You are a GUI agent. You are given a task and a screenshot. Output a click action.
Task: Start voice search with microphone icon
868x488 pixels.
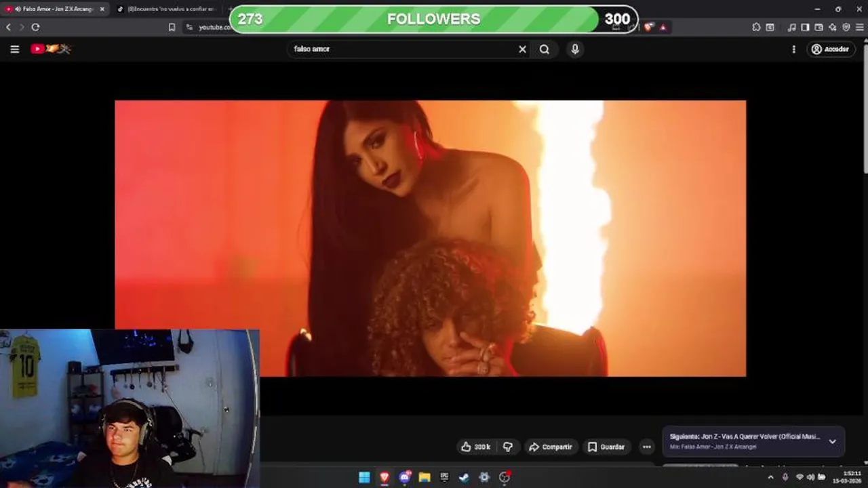tap(575, 49)
